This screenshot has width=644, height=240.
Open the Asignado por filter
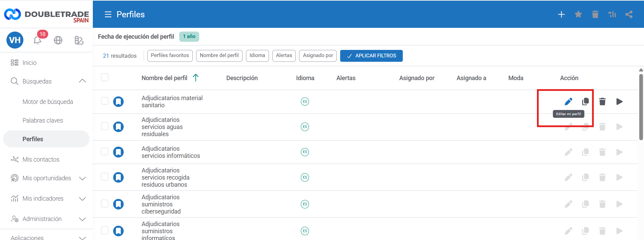(x=318, y=56)
